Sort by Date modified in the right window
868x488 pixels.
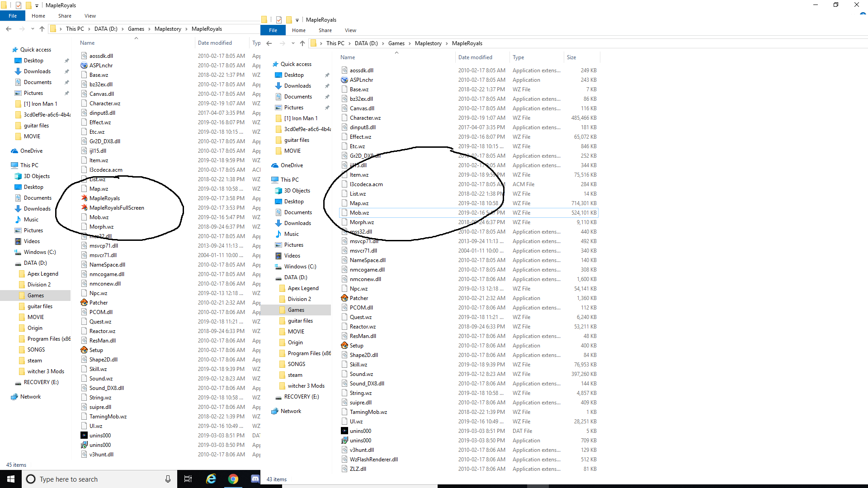tap(475, 57)
